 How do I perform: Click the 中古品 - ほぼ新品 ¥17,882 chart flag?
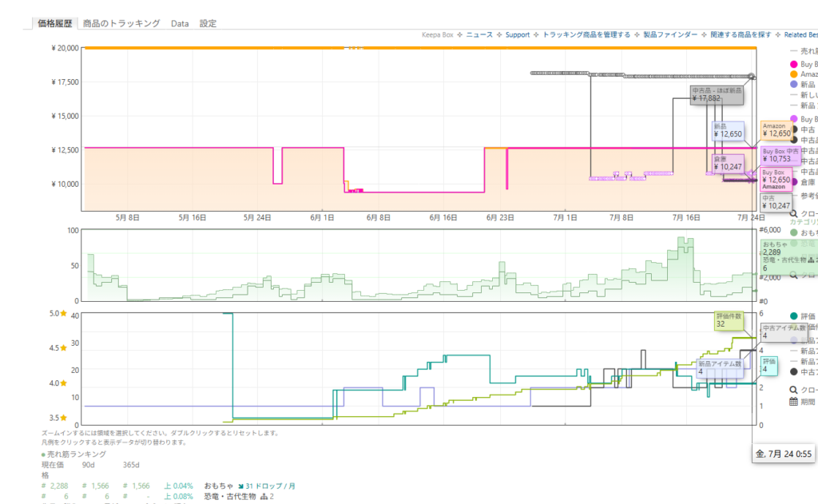(x=717, y=94)
